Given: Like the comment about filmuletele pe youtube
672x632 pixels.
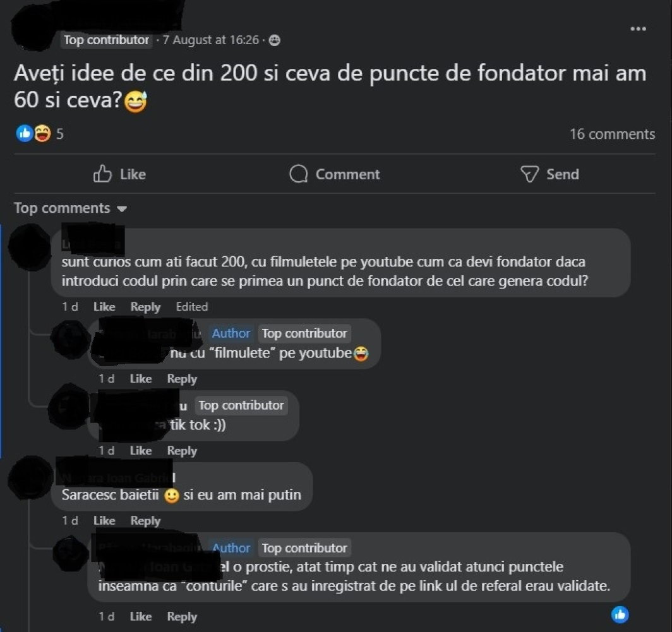Looking at the screenshot, I should (104, 307).
